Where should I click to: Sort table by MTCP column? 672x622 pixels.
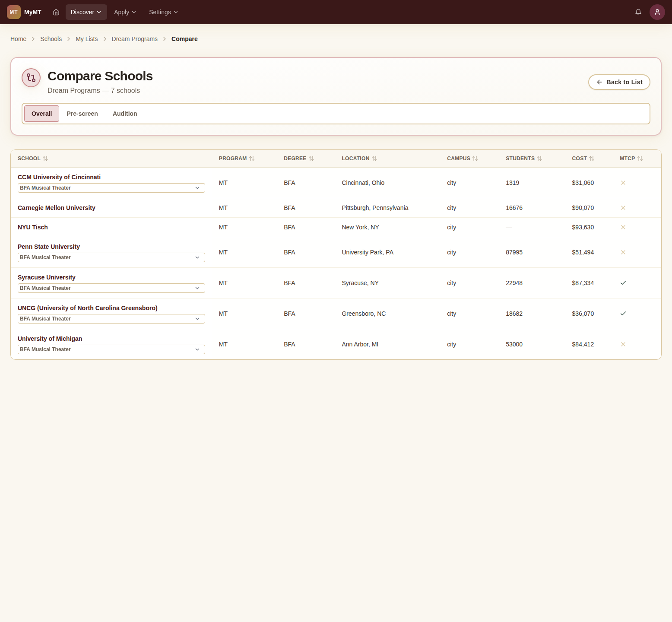click(x=631, y=159)
